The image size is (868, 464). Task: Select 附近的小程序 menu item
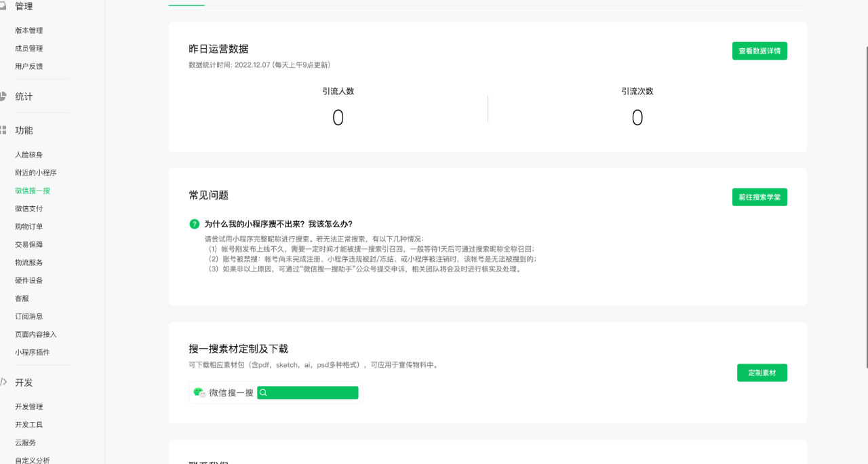(36, 173)
